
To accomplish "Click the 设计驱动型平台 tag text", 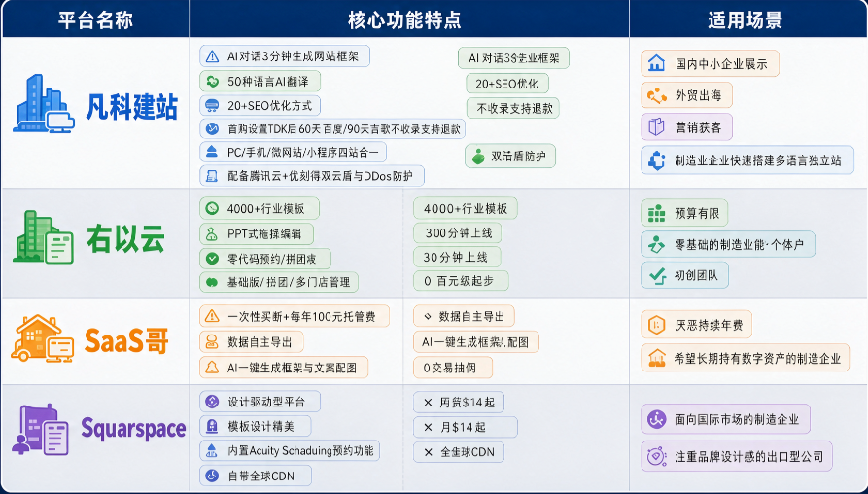I will click(x=266, y=402).
